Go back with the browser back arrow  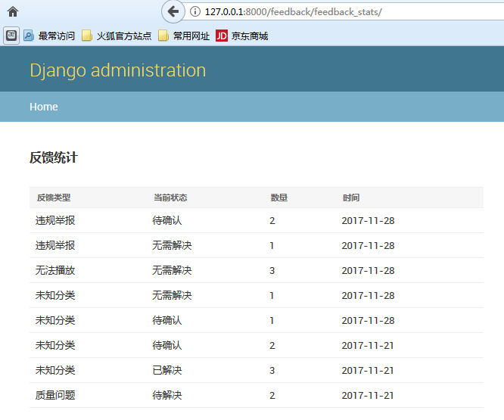pos(173,12)
